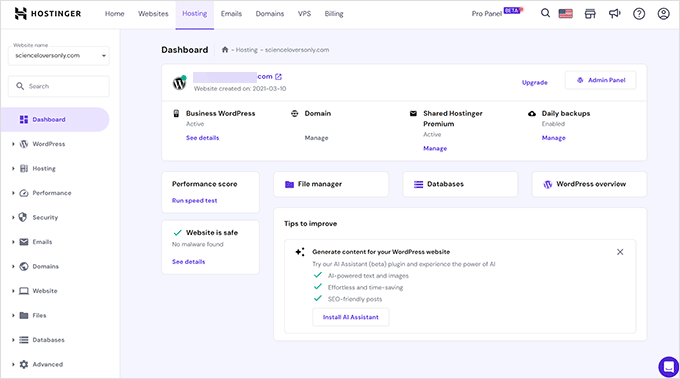Open the Domains top tab

(x=270, y=14)
